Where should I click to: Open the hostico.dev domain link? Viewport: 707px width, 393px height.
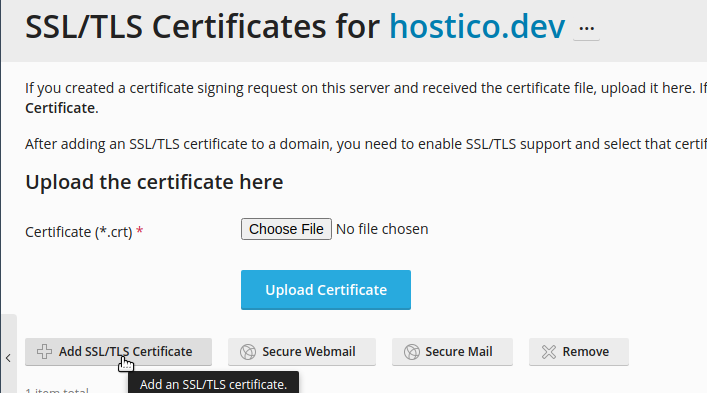click(x=477, y=27)
